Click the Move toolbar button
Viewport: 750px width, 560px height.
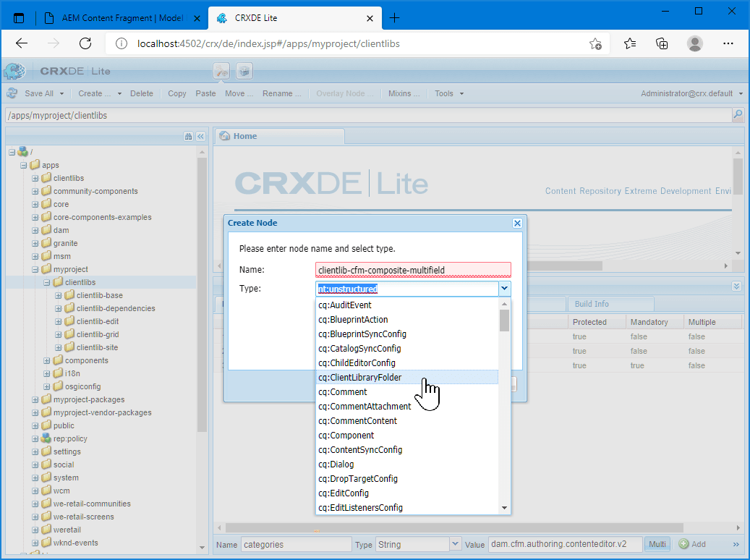(239, 94)
